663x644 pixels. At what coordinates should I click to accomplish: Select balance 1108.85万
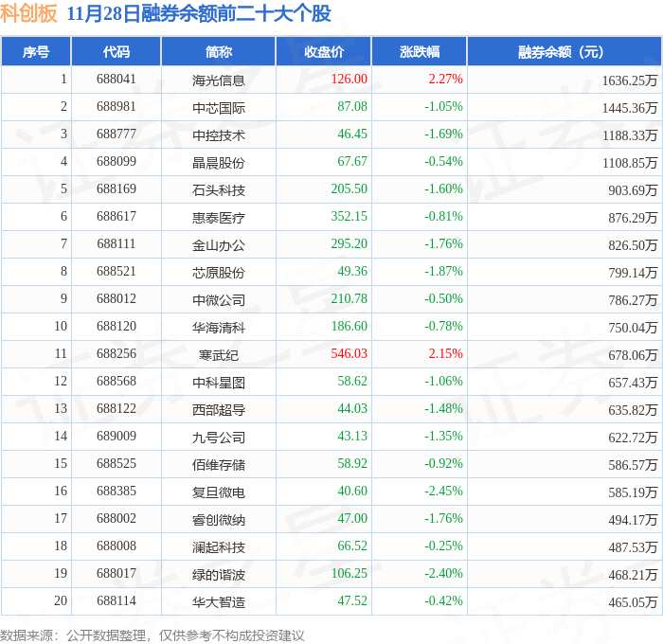[630, 163]
